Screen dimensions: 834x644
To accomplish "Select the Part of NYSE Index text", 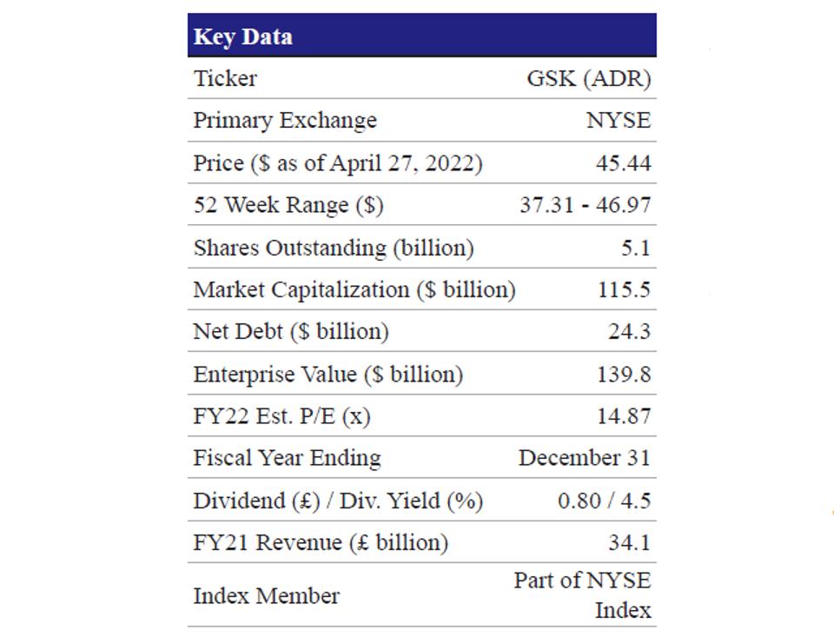I will 582,595.
